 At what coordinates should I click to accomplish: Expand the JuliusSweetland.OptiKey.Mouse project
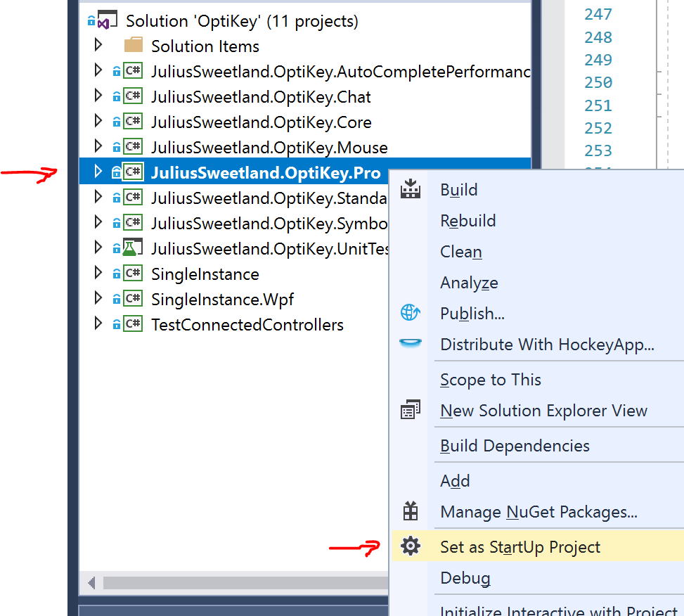click(x=98, y=146)
